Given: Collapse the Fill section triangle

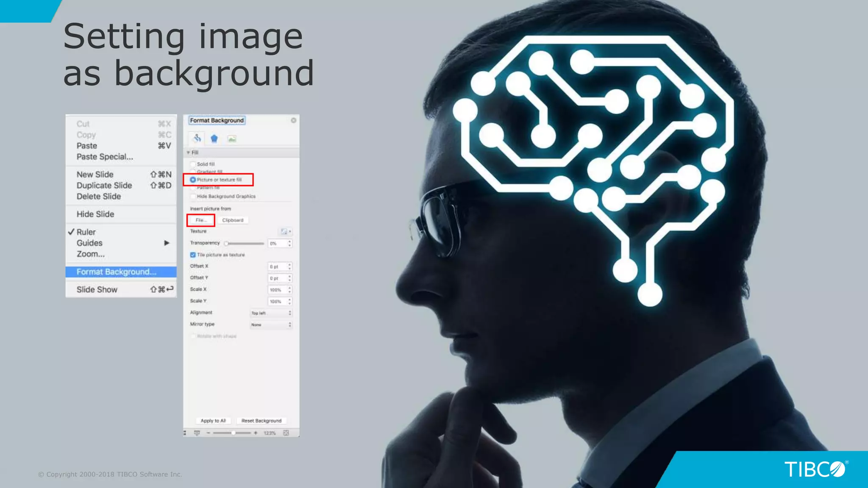Looking at the screenshot, I should click(188, 152).
